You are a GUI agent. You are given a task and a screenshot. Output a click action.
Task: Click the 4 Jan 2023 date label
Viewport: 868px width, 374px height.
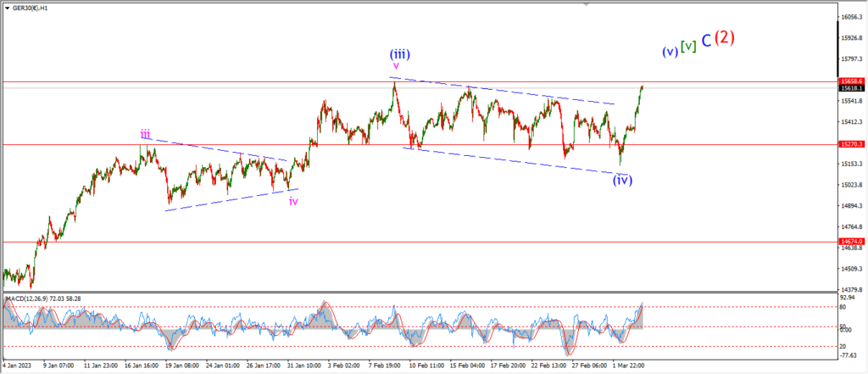15,366
